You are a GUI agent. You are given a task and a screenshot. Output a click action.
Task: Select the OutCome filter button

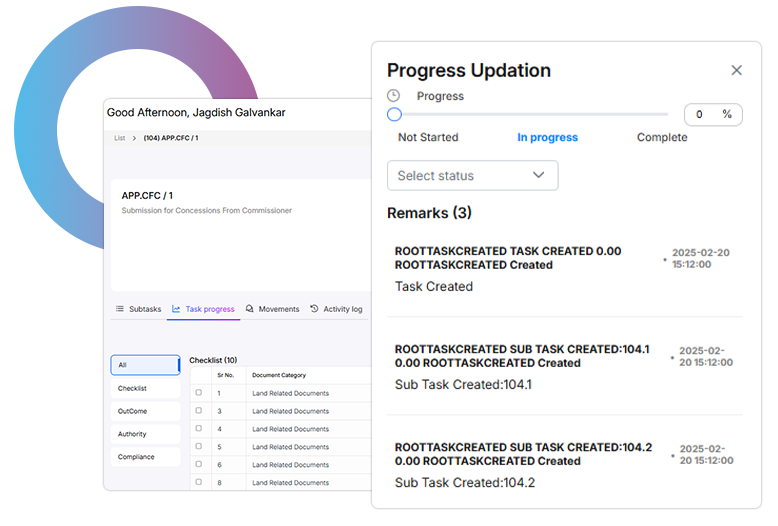pyautogui.click(x=133, y=411)
